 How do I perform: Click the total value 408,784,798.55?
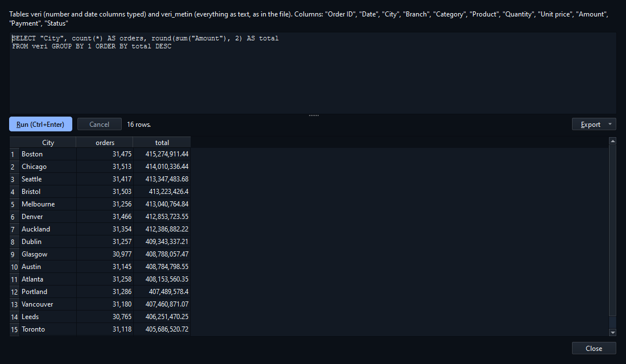pyautogui.click(x=162, y=267)
